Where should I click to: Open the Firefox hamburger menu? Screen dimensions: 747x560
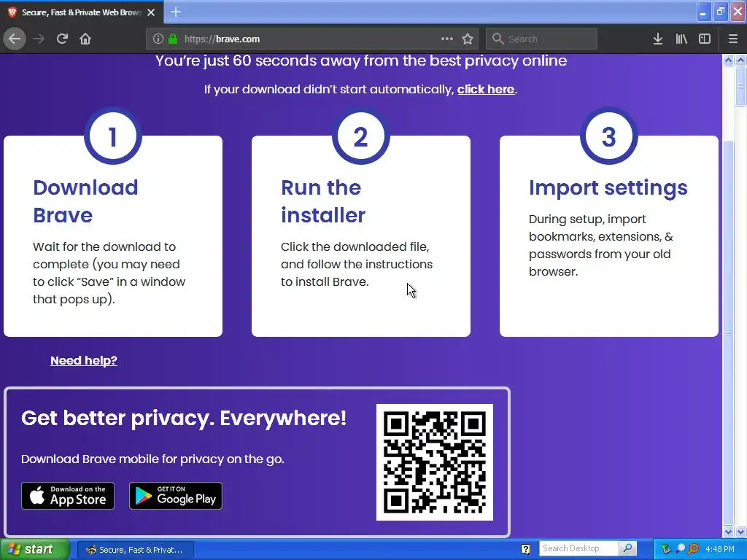[733, 39]
